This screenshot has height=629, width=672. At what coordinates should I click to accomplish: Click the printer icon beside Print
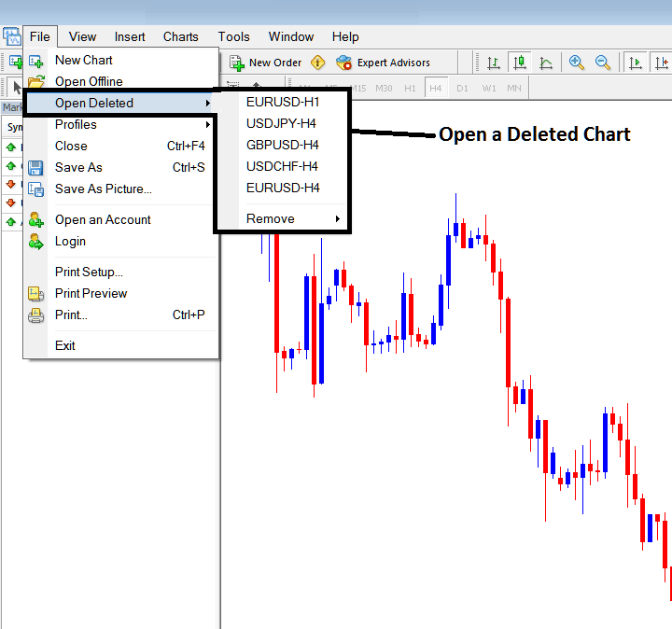point(36,315)
